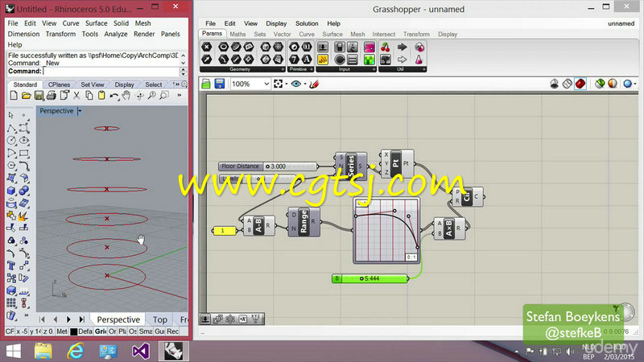Image resolution: width=644 pixels, height=362 pixels.
Task: Click the Grasshopper open file icon
Action: (x=206, y=84)
